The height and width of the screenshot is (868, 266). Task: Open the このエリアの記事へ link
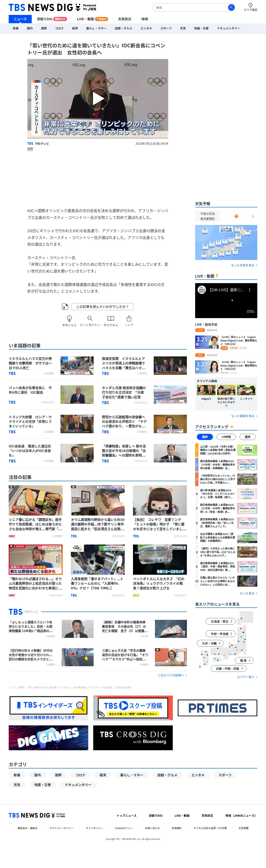[172, 675]
